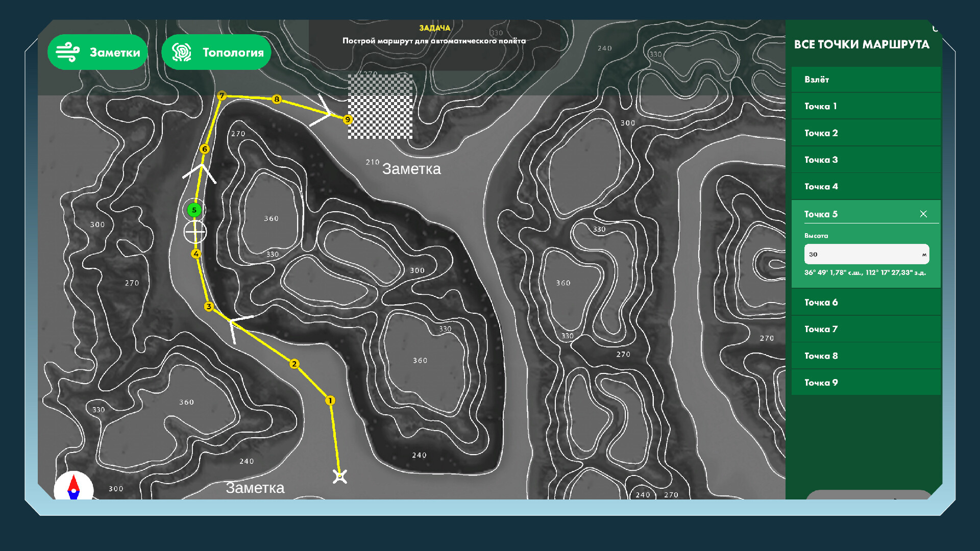This screenshot has height=551, width=980.
Task: Click the Заметка label near the 210 contour
Action: pos(412,169)
